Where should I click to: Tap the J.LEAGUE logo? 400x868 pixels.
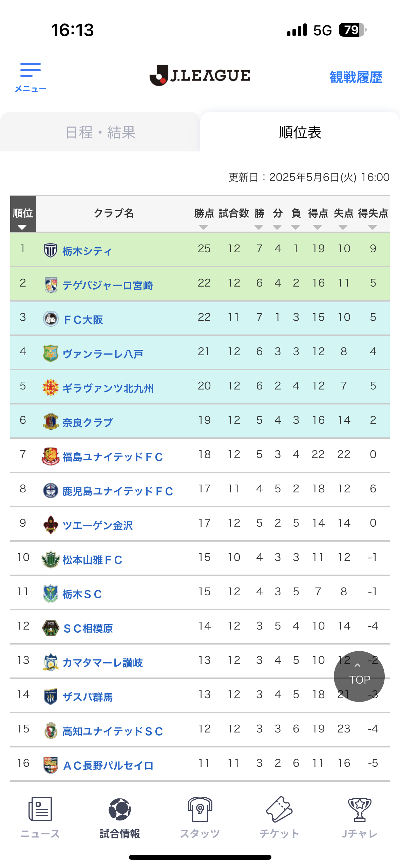point(200,75)
